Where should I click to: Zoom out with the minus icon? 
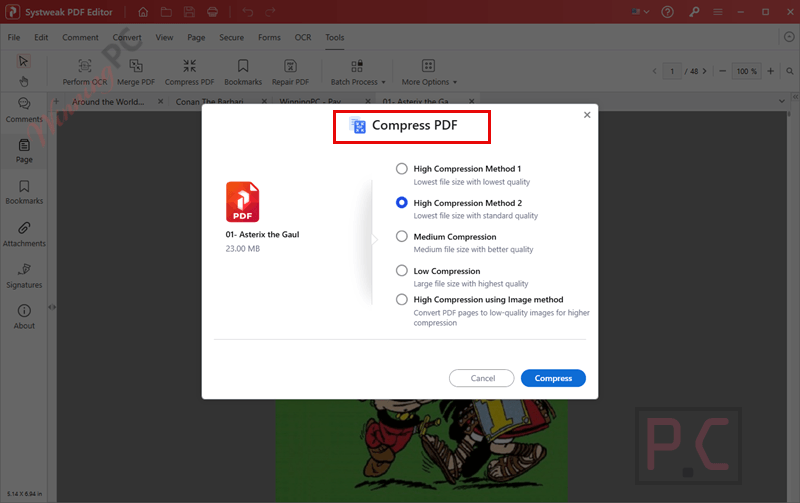(x=722, y=71)
